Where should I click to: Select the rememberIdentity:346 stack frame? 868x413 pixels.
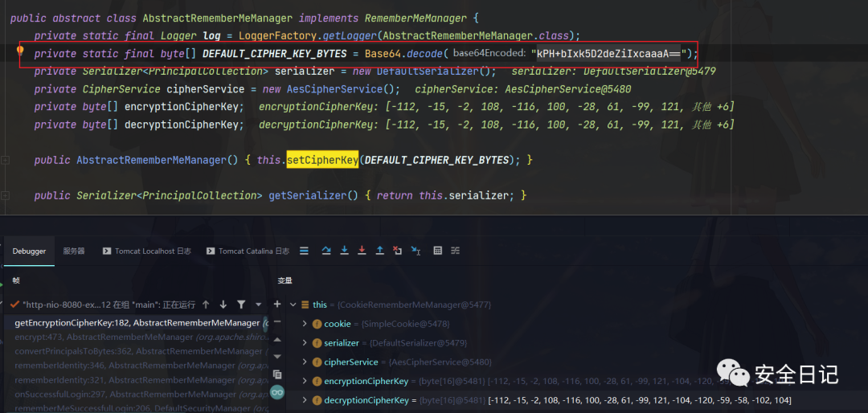(x=137, y=366)
